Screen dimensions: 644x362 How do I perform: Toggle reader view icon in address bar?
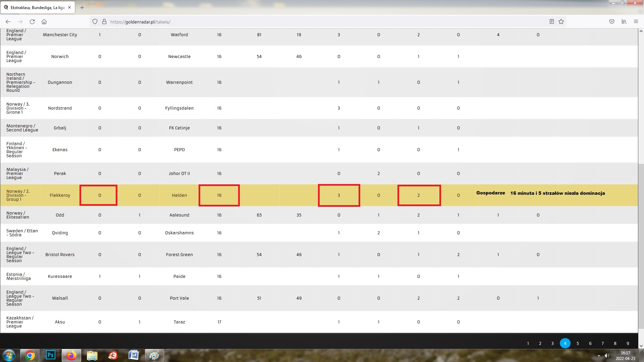pos(551,22)
